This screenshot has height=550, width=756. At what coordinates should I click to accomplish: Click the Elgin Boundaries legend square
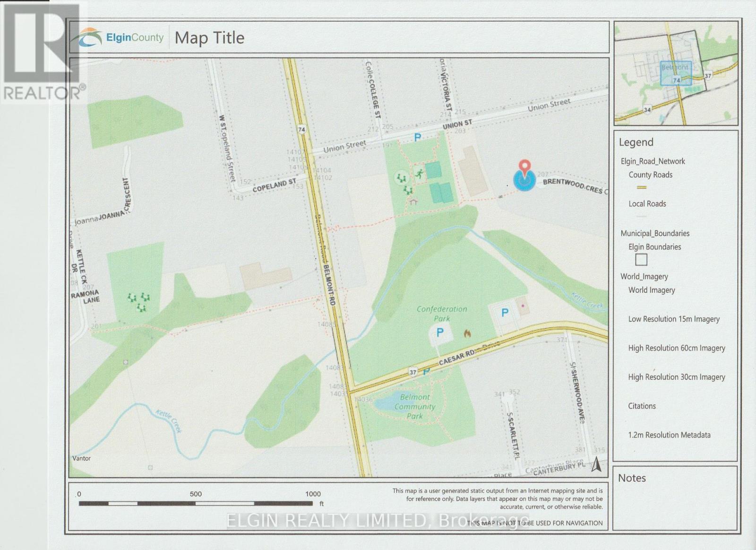pos(641,260)
